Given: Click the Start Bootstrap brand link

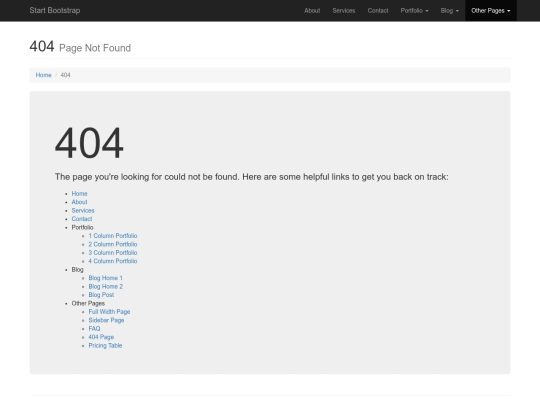Looking at the screenshot, I should click(55, 10).
